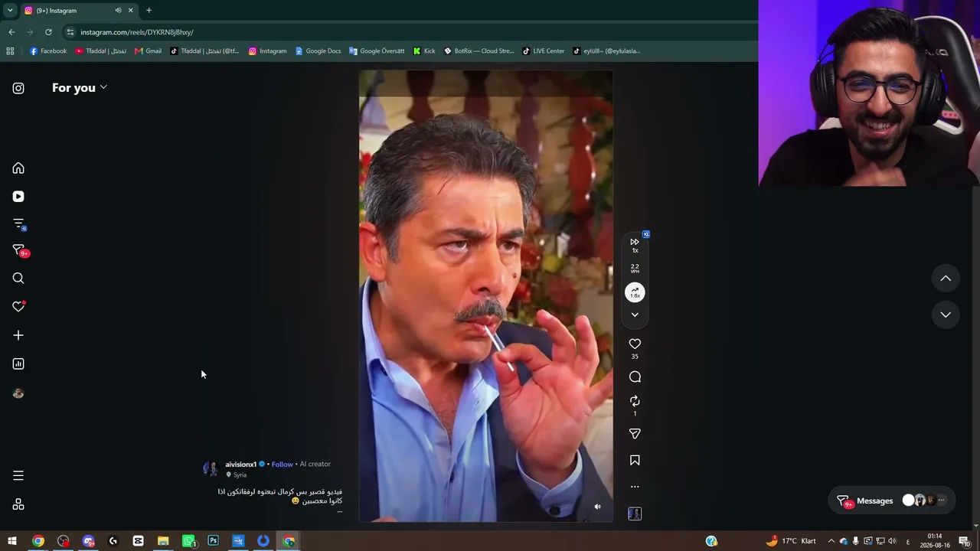
Task: Open the reel's audio thumbnail
Action: pyautogui.click(x=635, y=514)
